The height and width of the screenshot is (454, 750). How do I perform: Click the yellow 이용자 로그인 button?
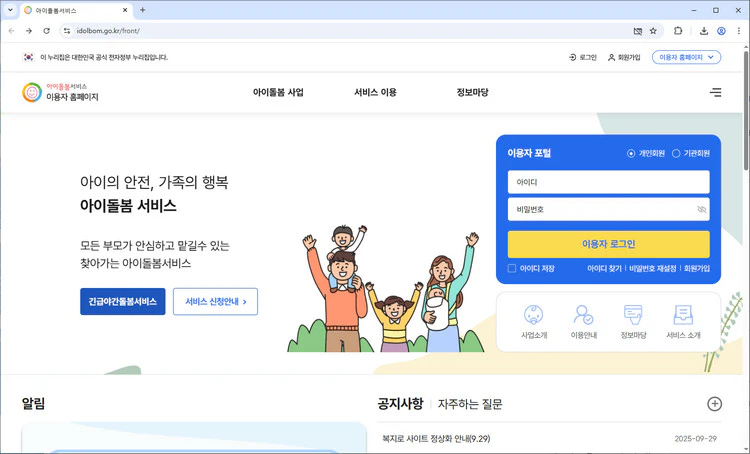[x=608, y=244]
